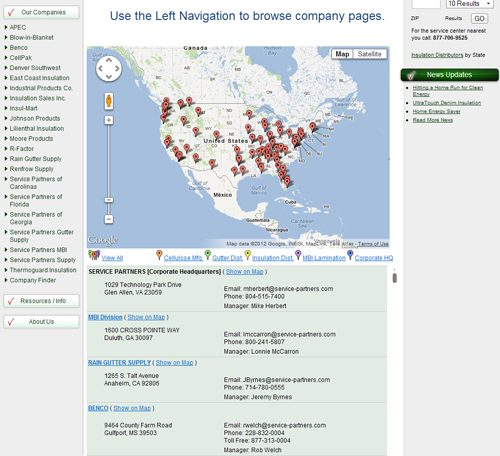Open the BENCO company link
Screen dimensions: 500x456
click(x=98, y=408)
